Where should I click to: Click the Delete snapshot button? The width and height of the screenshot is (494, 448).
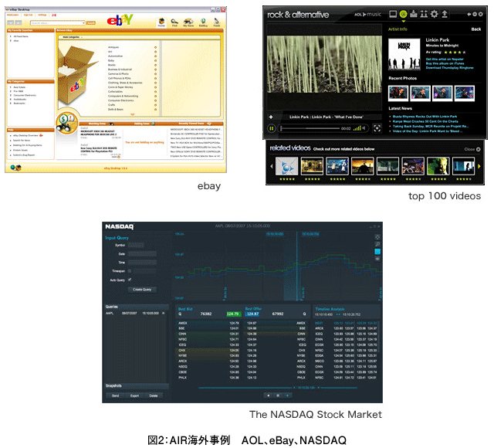click(154, 395)
